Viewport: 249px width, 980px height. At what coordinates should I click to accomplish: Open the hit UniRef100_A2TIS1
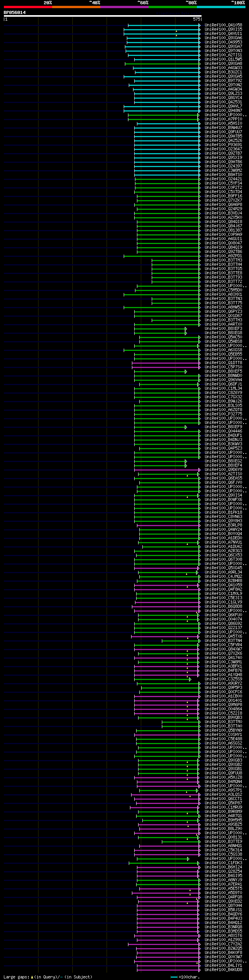[x=223, y=55]
